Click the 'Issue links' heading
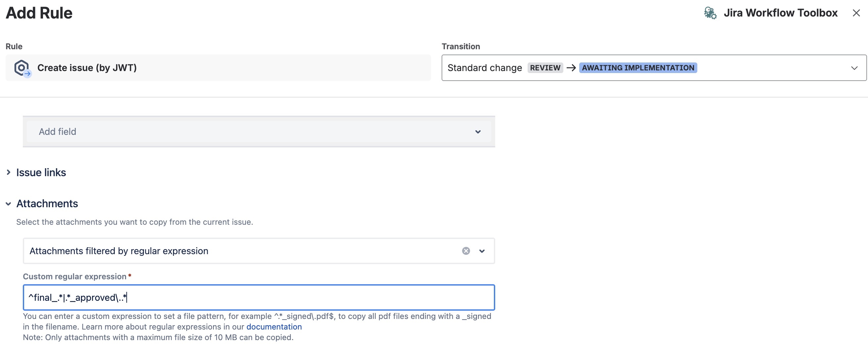The height and width of the screenshot is (351, 868). pos(41,173)
